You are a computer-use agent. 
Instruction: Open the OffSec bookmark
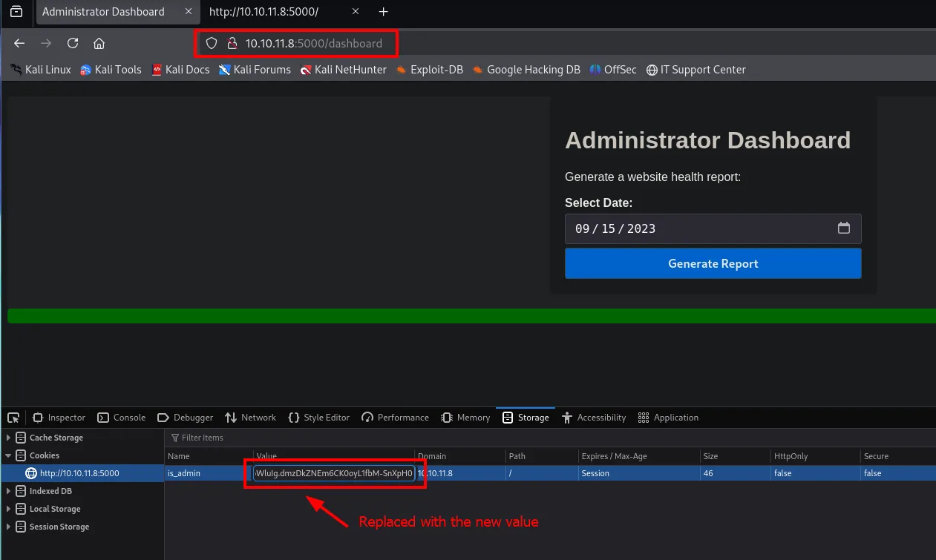pos(613,70)
